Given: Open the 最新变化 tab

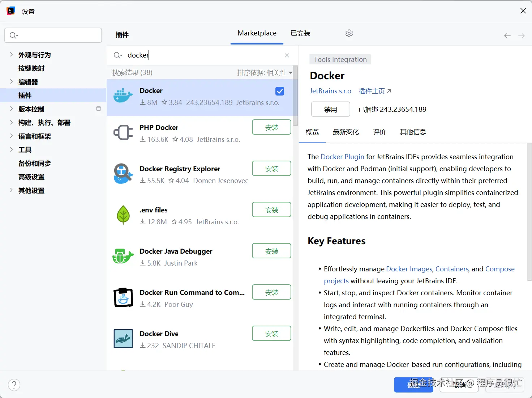Looking at the screenshot, I should tap(346, 132).
